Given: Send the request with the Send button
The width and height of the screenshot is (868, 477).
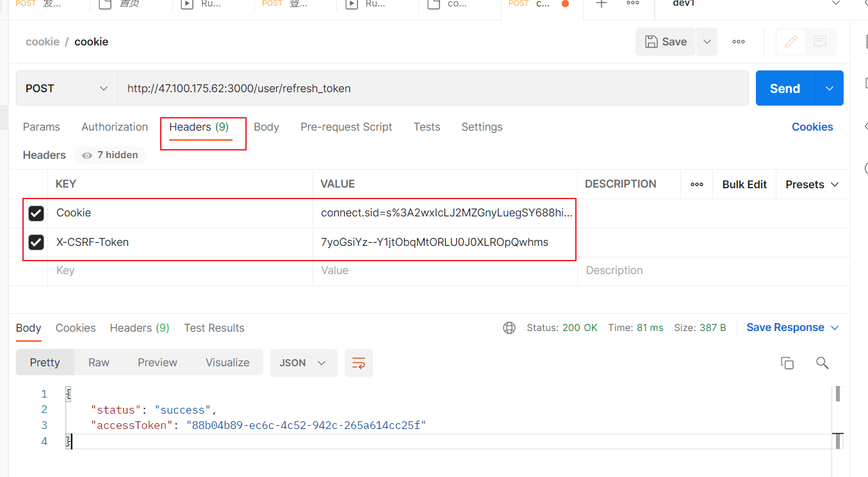Looking at the screenshot, I should (785, 88).
